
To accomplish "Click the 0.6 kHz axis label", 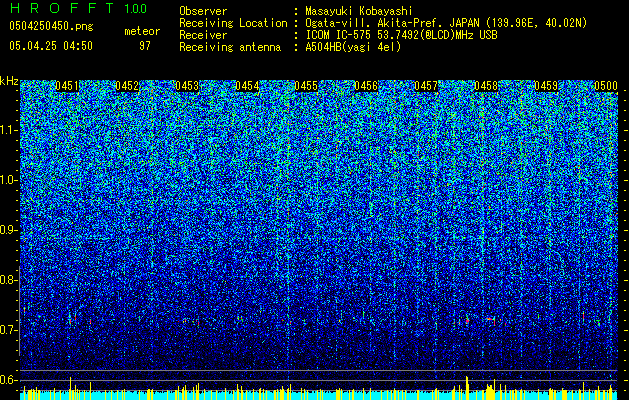I will [8, 380].
